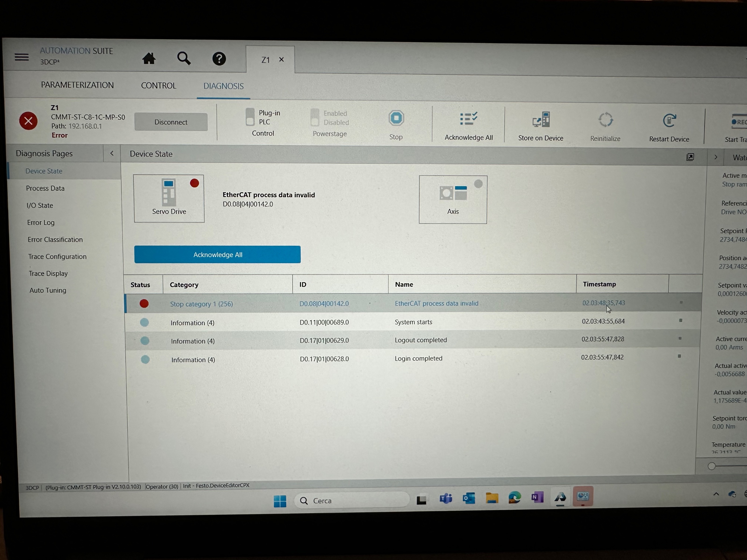Switch to the PARAMETERIZATION tab

coord(77,85)
